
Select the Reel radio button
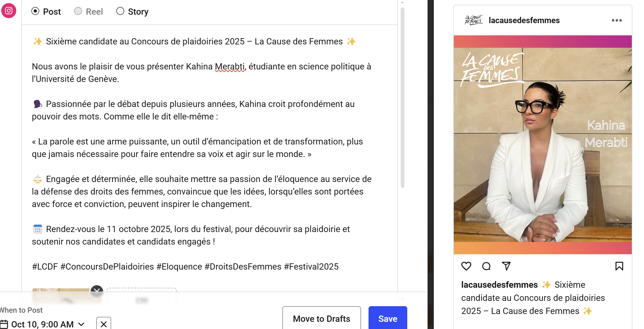pyautogui.click(x=78, y=11)
